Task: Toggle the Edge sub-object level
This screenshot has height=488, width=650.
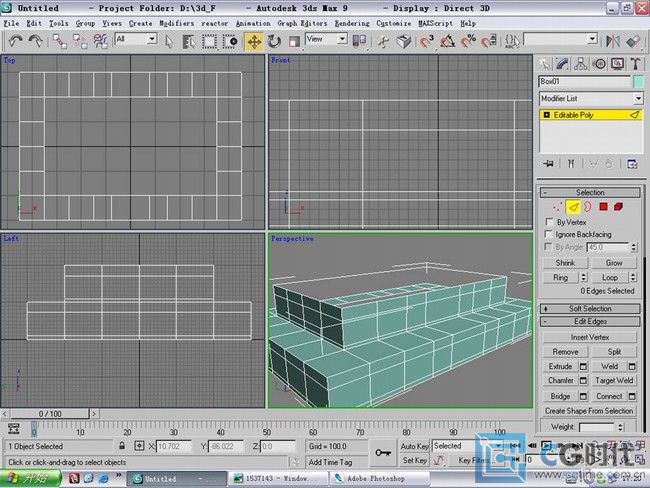Action: pyautogui.click(x=573, y=206)
